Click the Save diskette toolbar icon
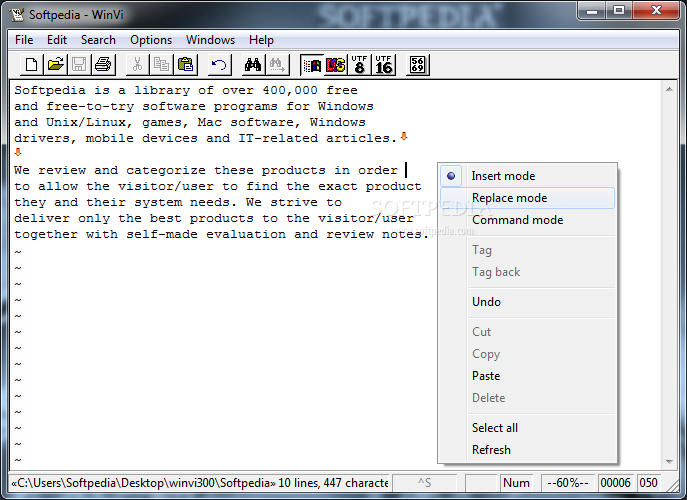The image size is (687, 500). (79, 65)
